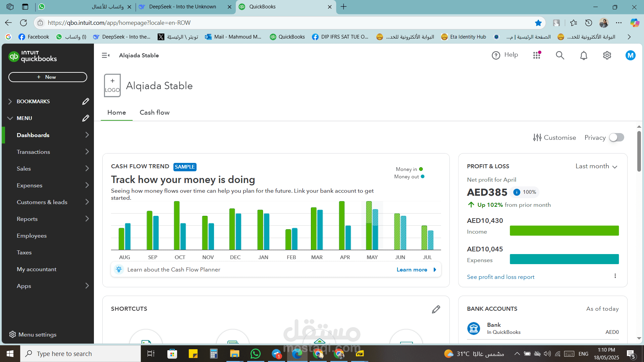Click the info icon beside 100%

tap(517, 192)
